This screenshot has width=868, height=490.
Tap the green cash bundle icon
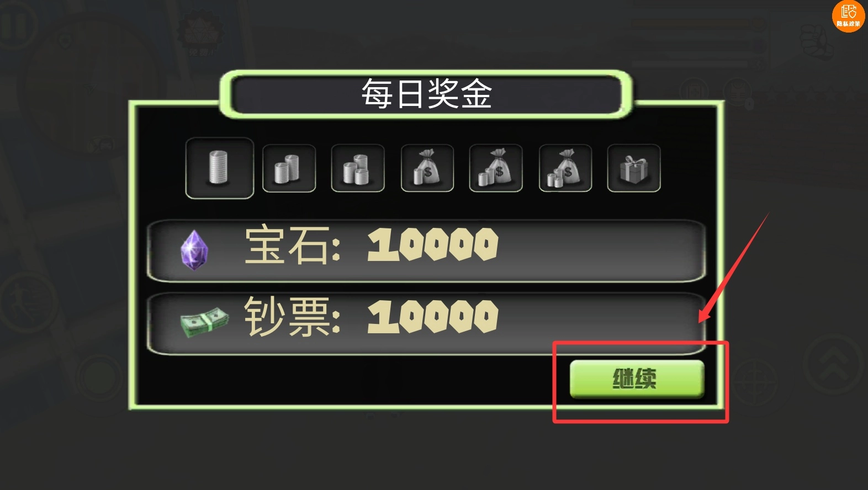pos(204,322)
